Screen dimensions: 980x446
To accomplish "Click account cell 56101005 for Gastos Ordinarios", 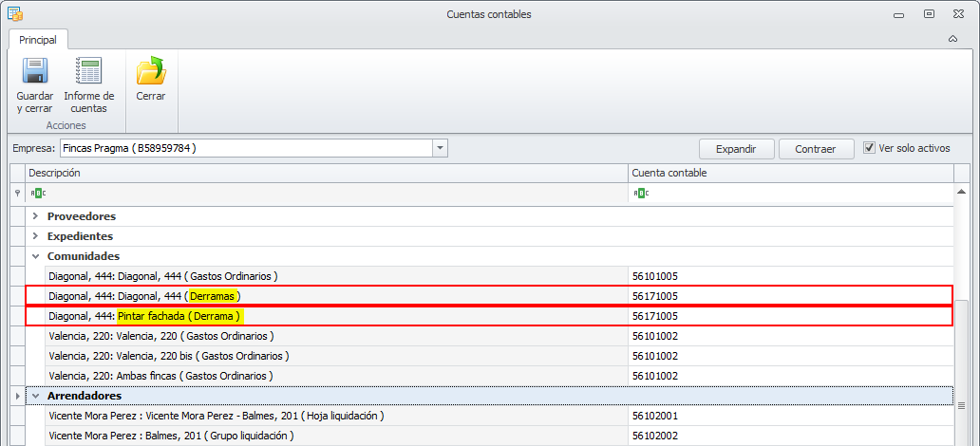I will pyautogui.click(x=791, y=275).
